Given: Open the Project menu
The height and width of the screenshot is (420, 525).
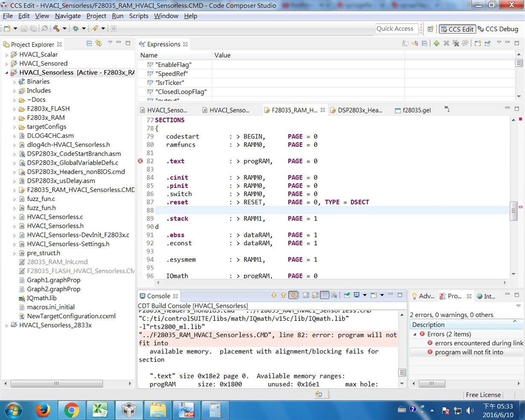Looking at the screenshot, I should click(x=96, y=16).
